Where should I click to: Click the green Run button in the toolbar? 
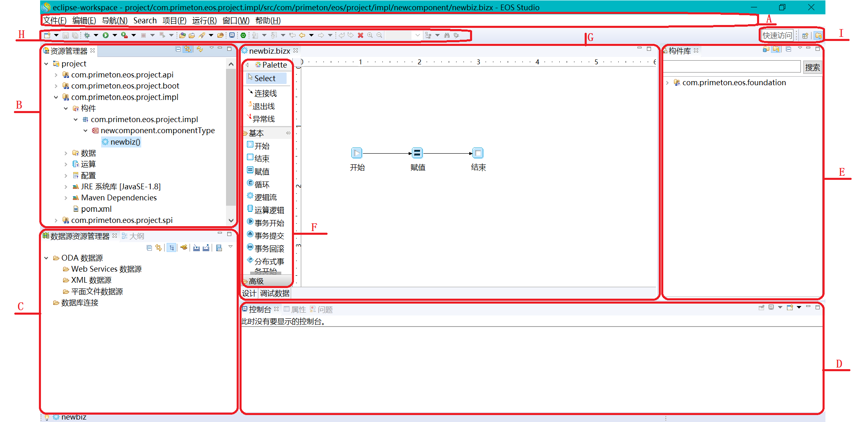[x=106, y=35]
